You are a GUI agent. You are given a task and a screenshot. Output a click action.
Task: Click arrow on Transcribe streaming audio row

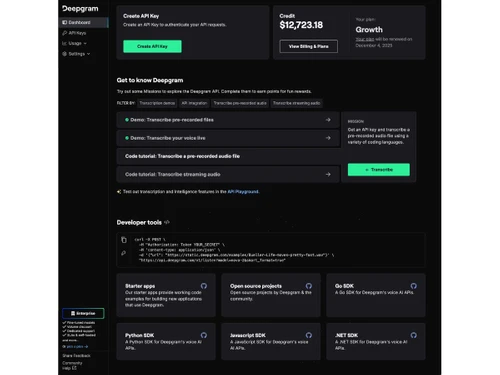point(328,174)
